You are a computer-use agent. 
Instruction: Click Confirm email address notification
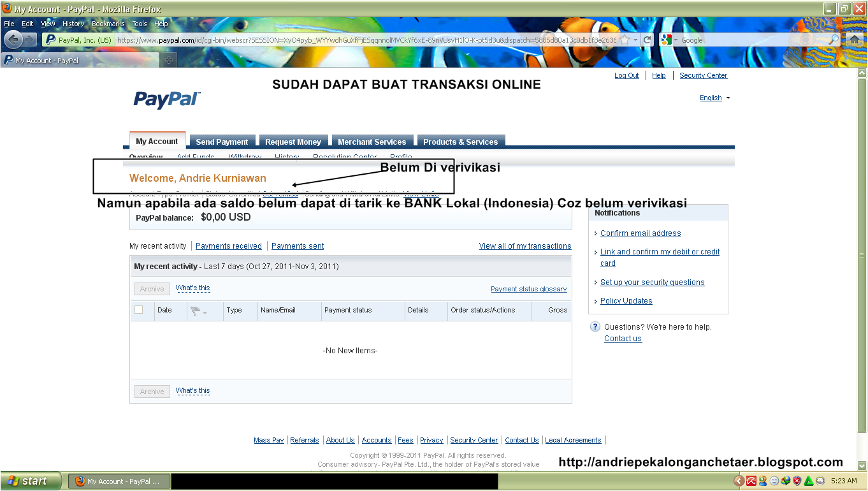pyautogui.click(x=640, y=233)
